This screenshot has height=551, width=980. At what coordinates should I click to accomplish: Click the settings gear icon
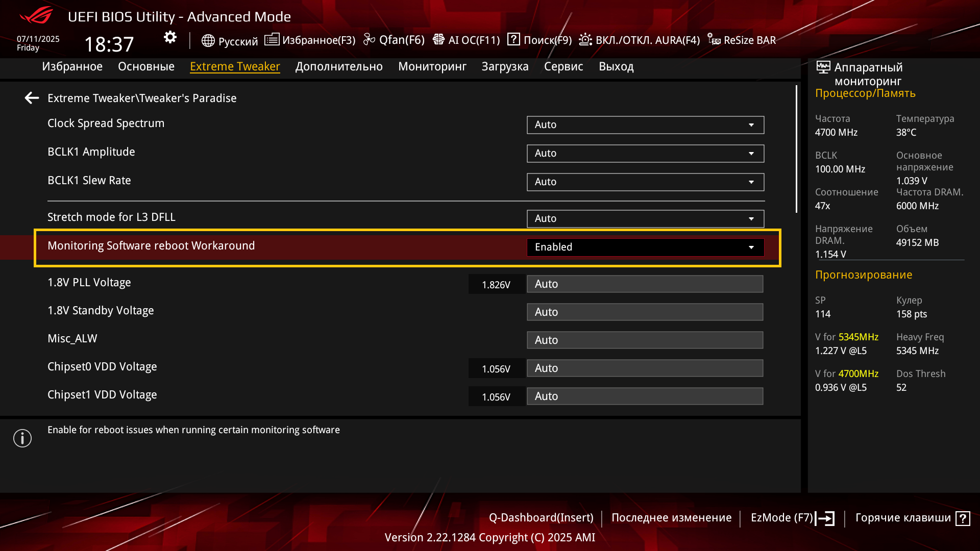(170, 38)
